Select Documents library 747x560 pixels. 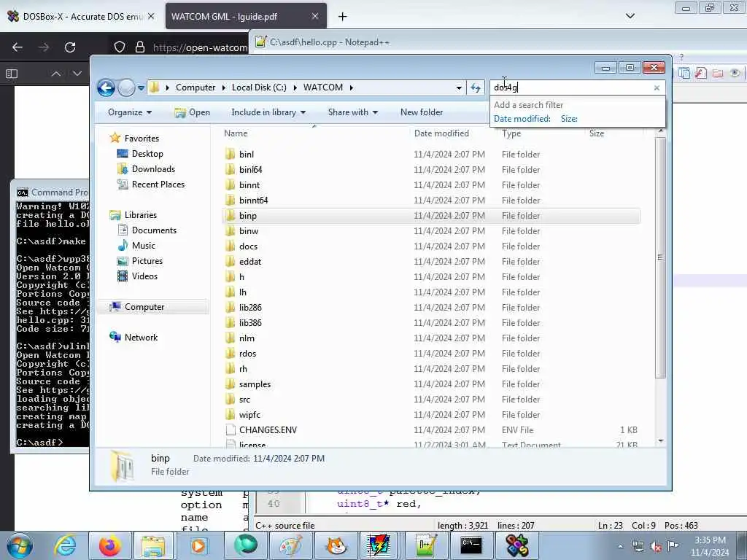click(x=154, y=230)
